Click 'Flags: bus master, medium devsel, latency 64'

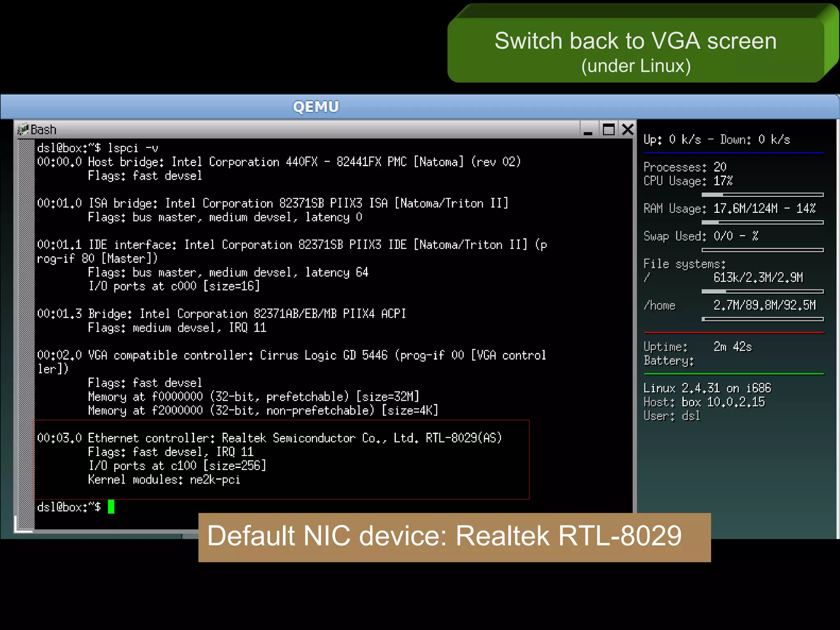pyautogui.click(x=228, y=272)
